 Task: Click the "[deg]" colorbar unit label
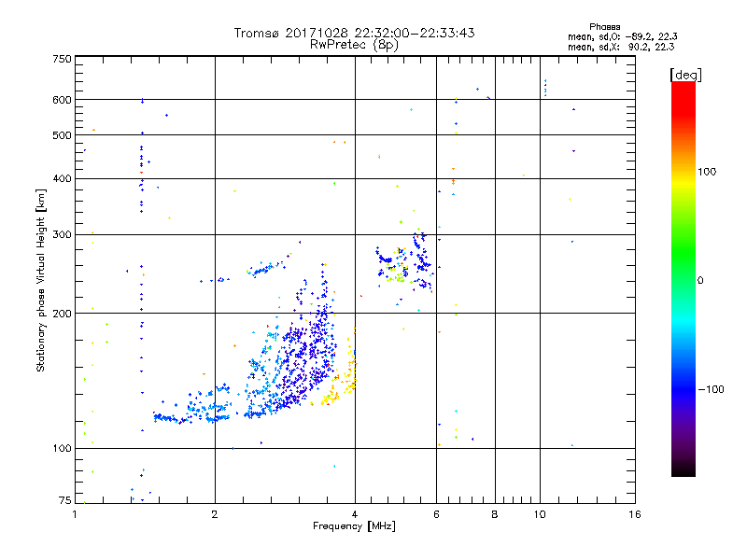[x=685, y=75]
